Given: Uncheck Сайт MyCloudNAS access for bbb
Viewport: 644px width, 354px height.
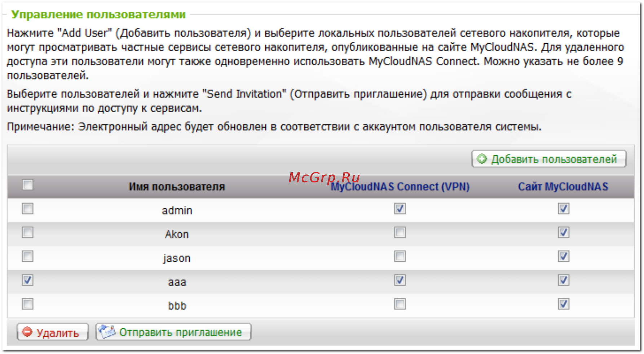Looking at the screenshot, I should [564, 304].
